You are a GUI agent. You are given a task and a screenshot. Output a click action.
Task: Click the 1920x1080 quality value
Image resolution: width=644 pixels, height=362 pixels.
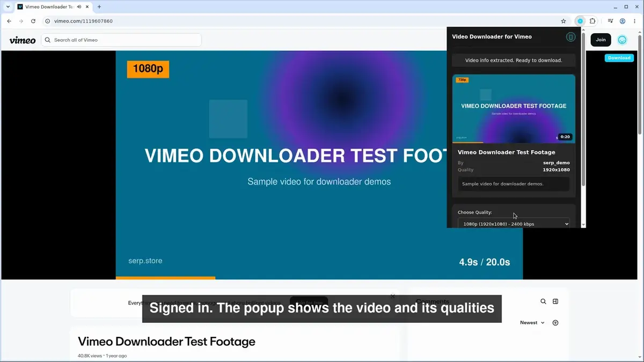(x=556, y=170)
